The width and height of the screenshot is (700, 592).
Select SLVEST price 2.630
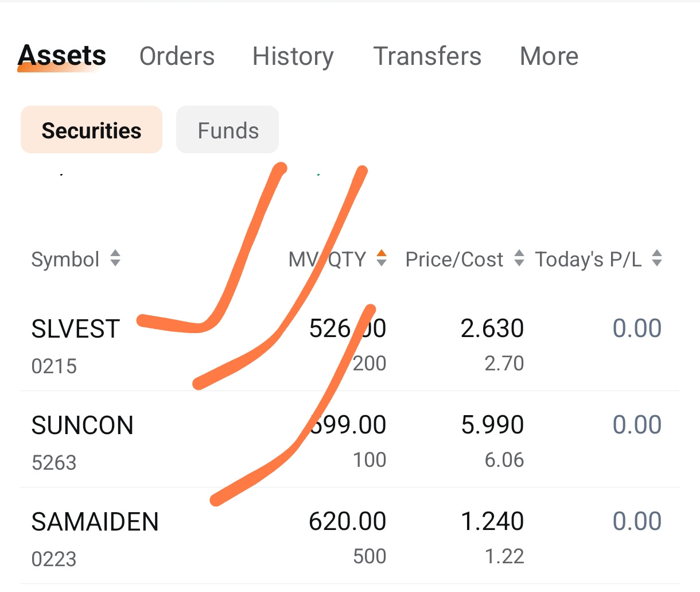492,328
